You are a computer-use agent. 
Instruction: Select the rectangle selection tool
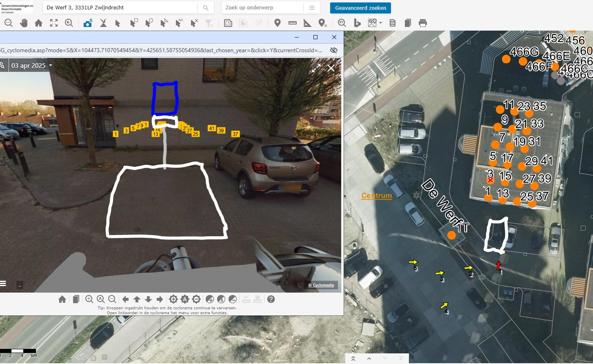(x=133, y=23)
